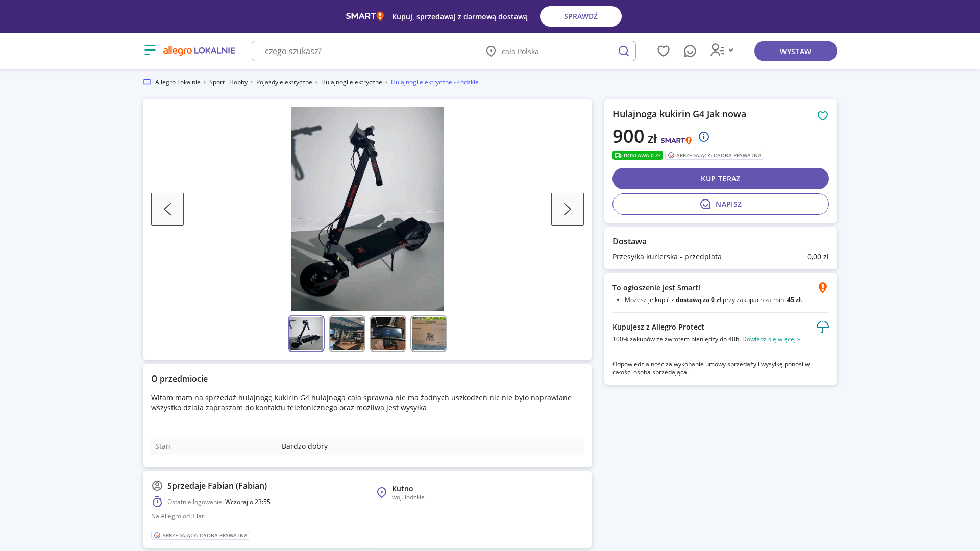Open the hamburger menu icon
The width and height of the screenshot is (980, 551).
[150, 50]
